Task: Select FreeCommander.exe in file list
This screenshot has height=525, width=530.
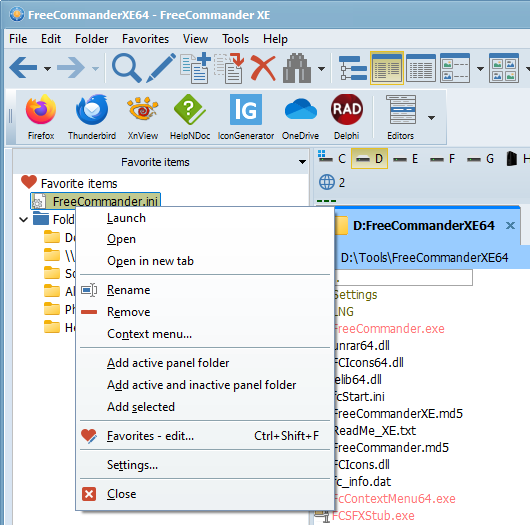Action: (389, 329)
